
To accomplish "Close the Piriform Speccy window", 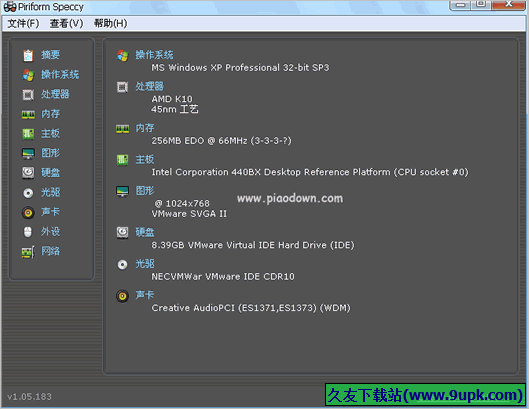I will point(508,5).
